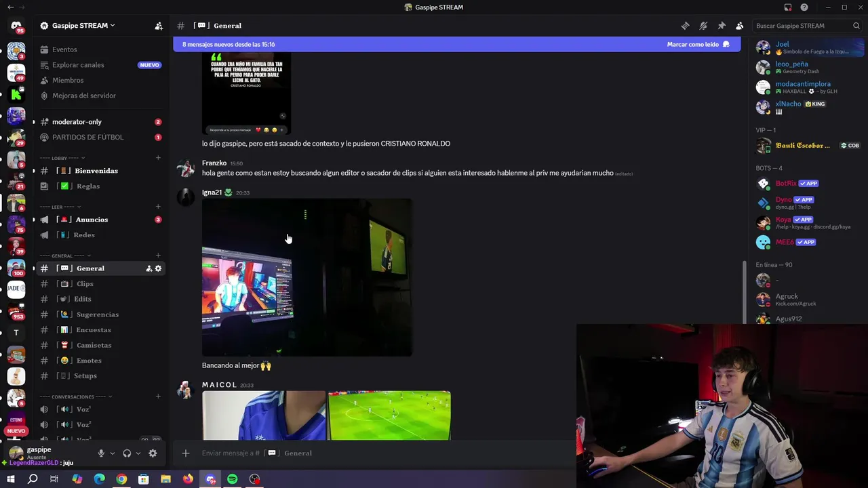Open Firefox from the taskbar
868x488 pixels.
point(188,479)
